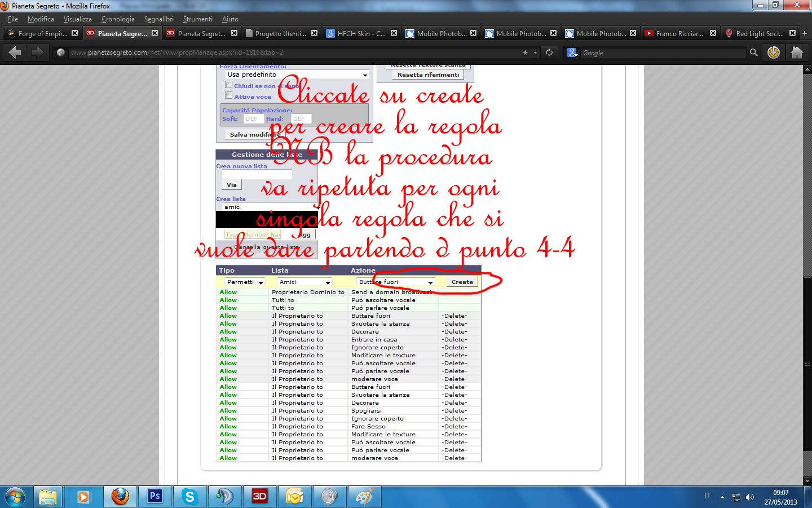This screenshot has width=812, height=508.
Task: Click the search magnifier icon
Action: click(x=753, y=52)
